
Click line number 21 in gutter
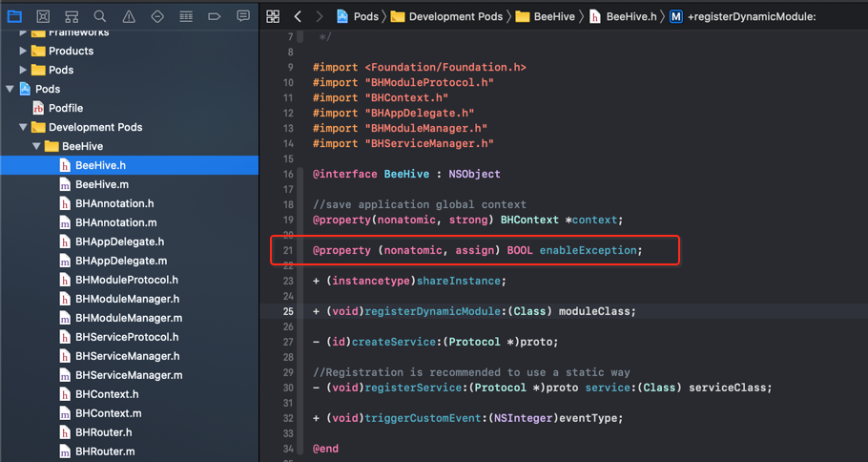pos(288,250)
